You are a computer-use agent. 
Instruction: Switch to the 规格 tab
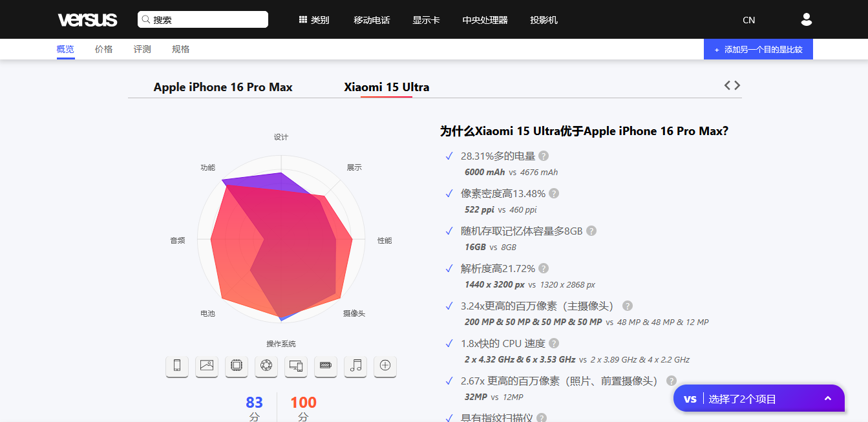pos(181,49)
